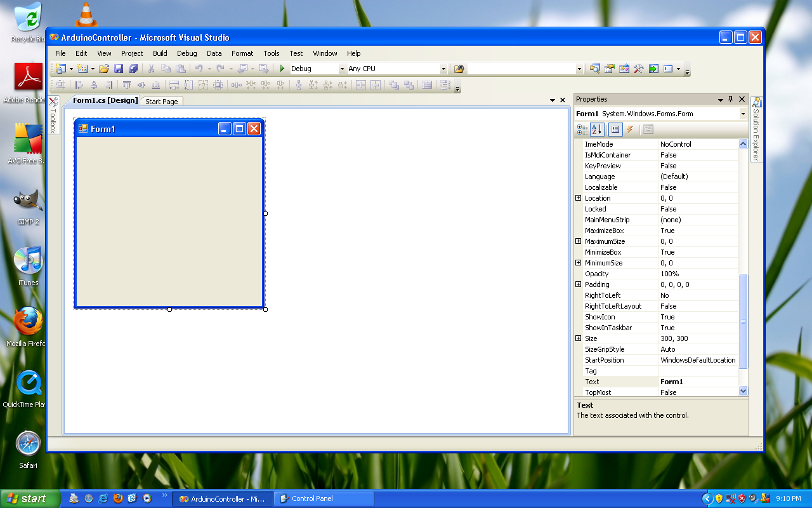The width and height of the screenshot is (812, 508).
Task: Open the Start Page toolbar icon
Action: pos(653,69)
